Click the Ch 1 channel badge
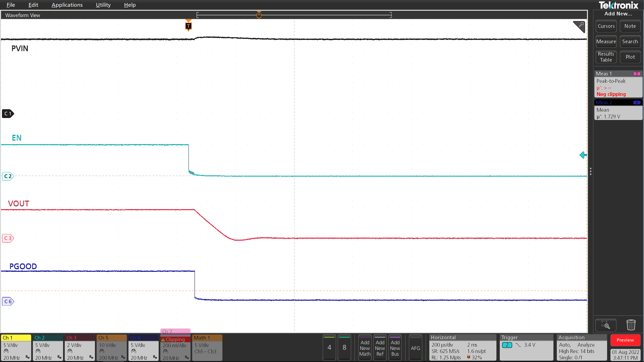This screenshot has width=644, height=362. (15, 348)
